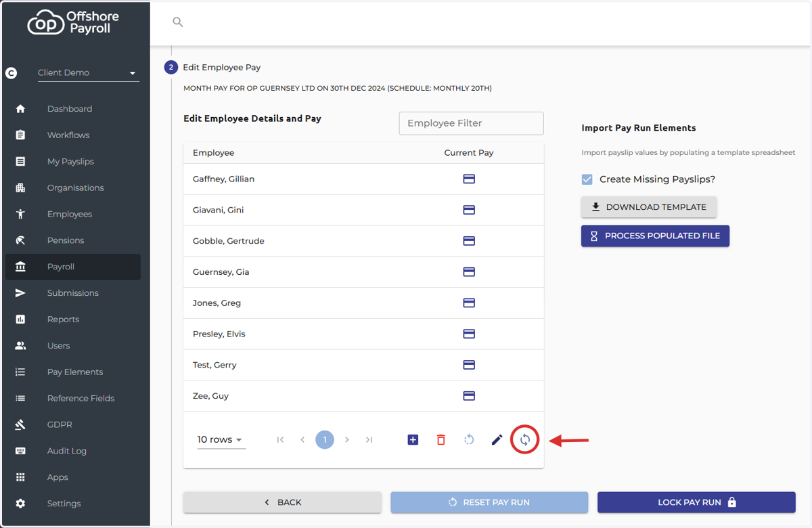Open Reference Fields menu item
This screenshot has width=812, height=528.
(x=72, y=398)
